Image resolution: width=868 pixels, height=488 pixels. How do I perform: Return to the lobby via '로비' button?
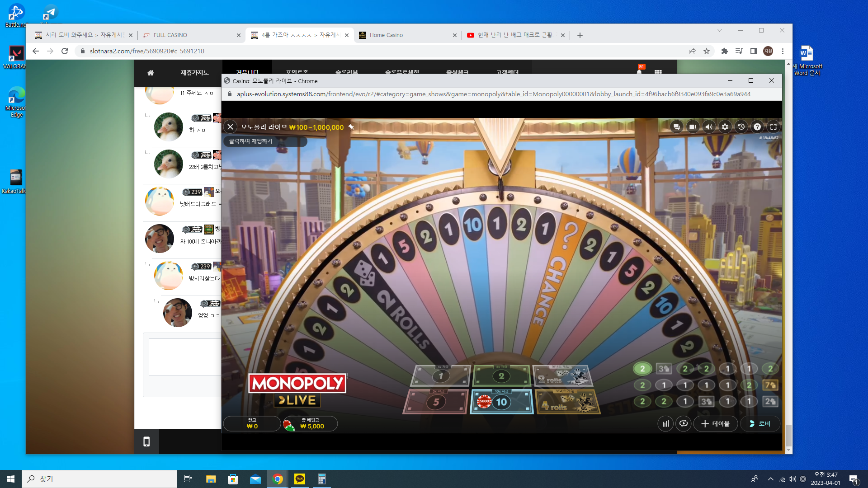tap(760, 424)
